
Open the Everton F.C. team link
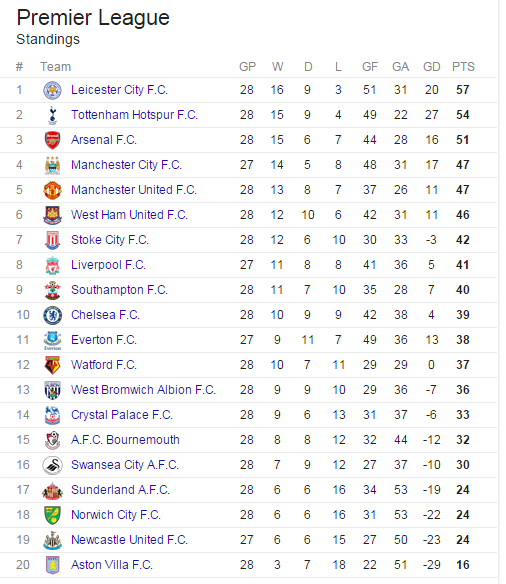pos(104,340)
